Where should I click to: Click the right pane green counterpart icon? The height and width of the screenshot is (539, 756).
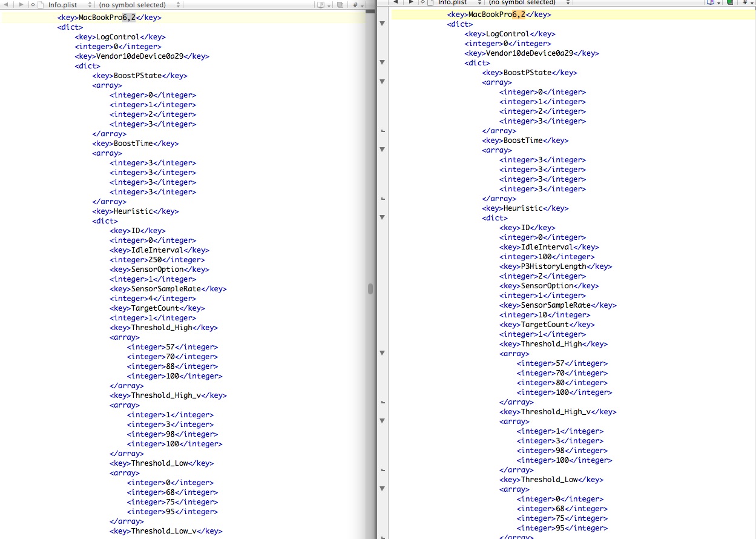730,2
